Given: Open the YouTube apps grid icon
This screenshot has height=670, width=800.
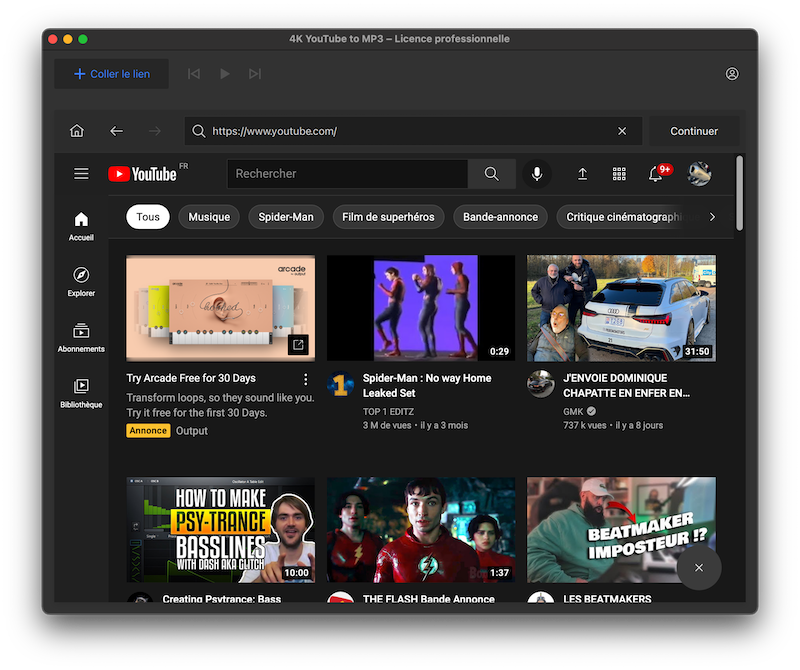Looking at the screenshot, I should [x=619, y=174].
